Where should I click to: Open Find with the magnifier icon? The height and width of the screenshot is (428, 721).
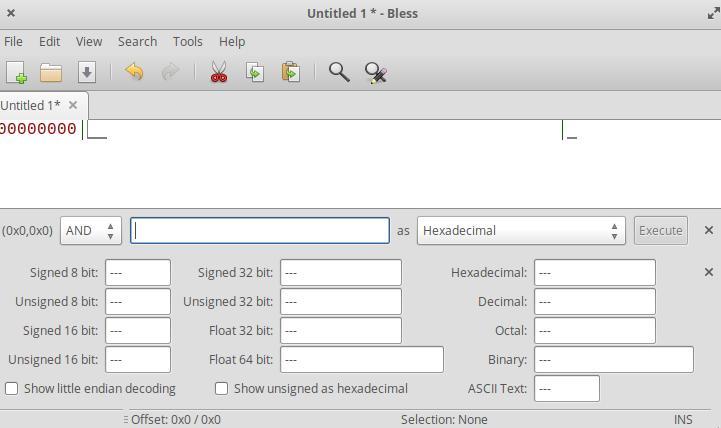[339, 72]
